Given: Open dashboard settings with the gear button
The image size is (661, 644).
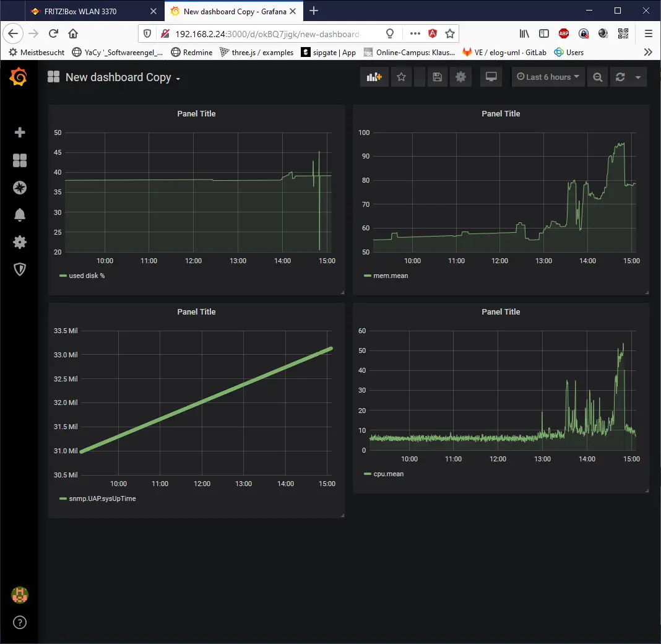Looking at the screenshot, I should (x=460, y=77).
